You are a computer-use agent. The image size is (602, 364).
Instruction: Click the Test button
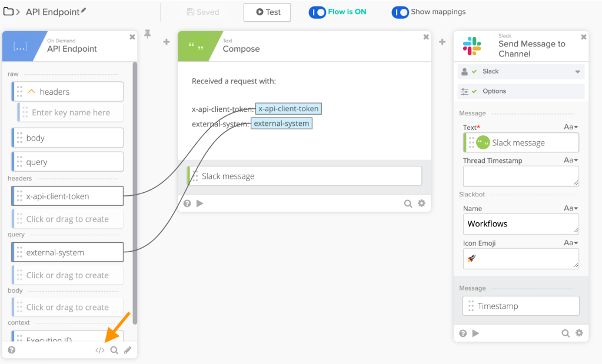[267, 12]
